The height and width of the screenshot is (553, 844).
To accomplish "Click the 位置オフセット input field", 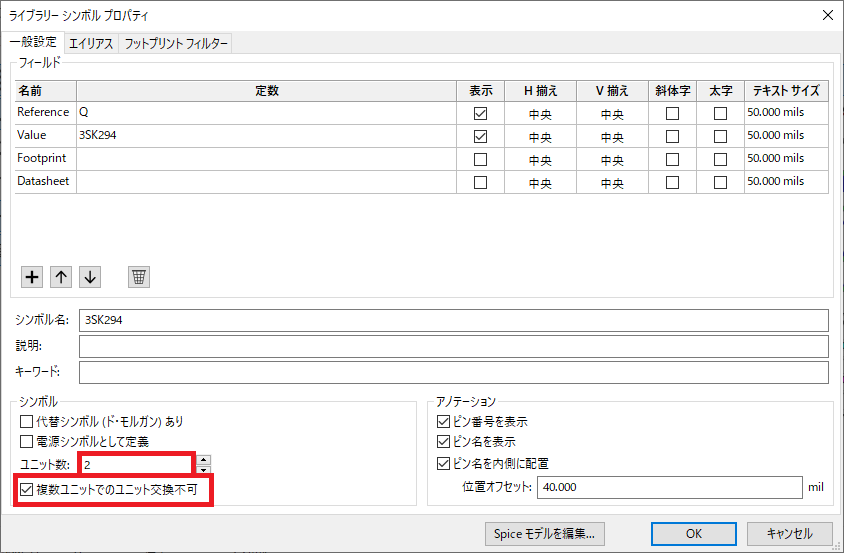I will click(x=670, y=487).
